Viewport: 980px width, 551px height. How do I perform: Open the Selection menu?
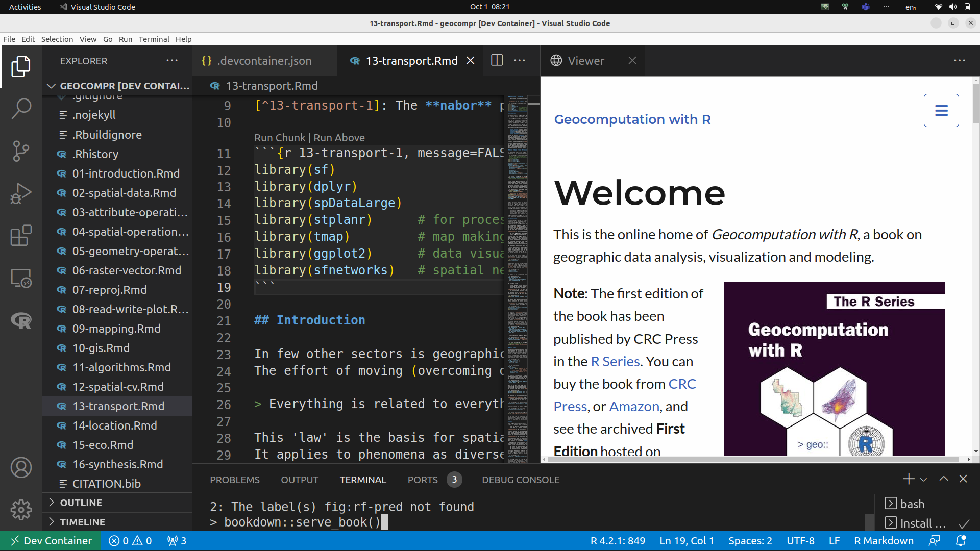pos(57,39)
